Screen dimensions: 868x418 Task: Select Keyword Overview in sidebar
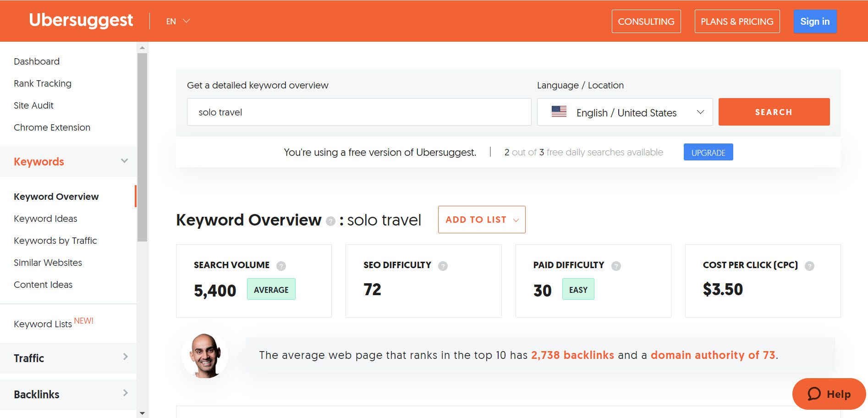56,197
